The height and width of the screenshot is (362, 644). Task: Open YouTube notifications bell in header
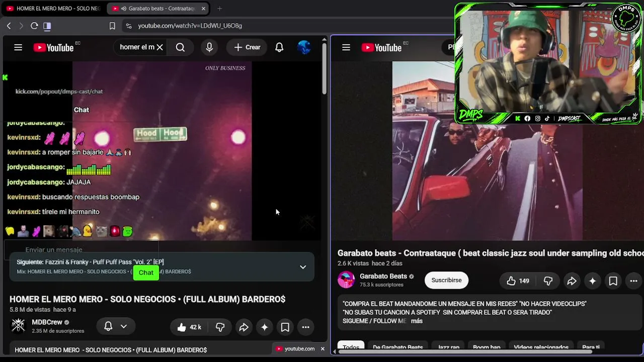279,47
